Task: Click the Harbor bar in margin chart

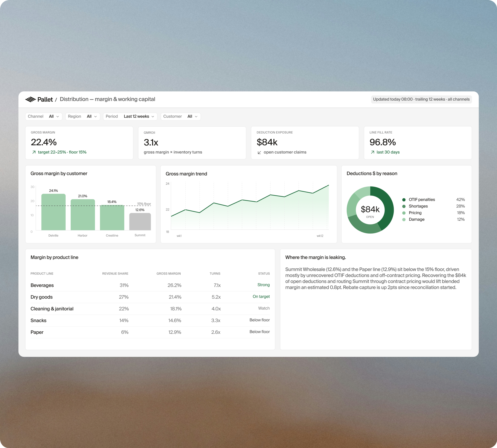Action: click(83, 215)
